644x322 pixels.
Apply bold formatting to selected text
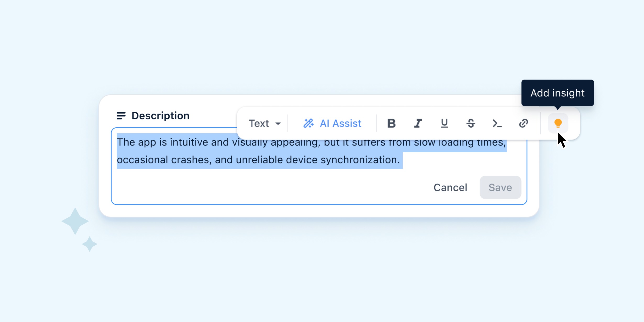391,123
